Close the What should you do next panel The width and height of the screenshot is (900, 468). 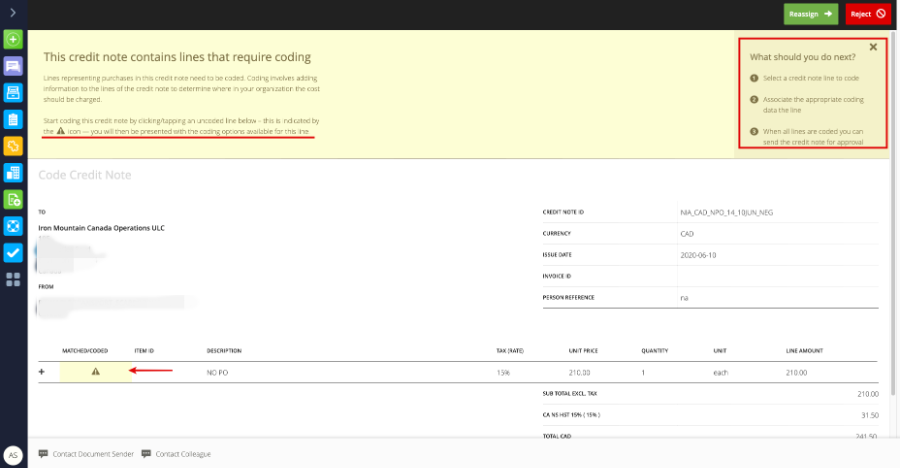873,47
